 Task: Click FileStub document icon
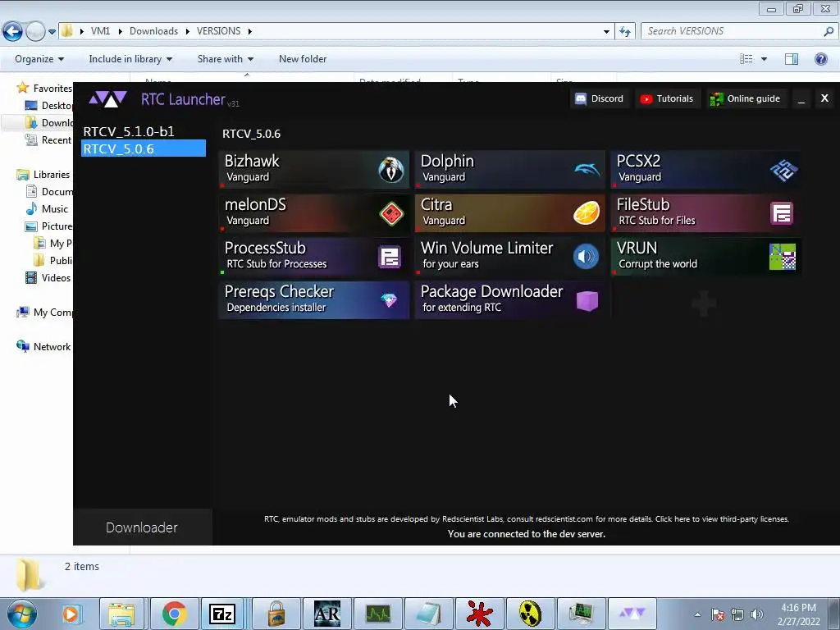(782, 213)
